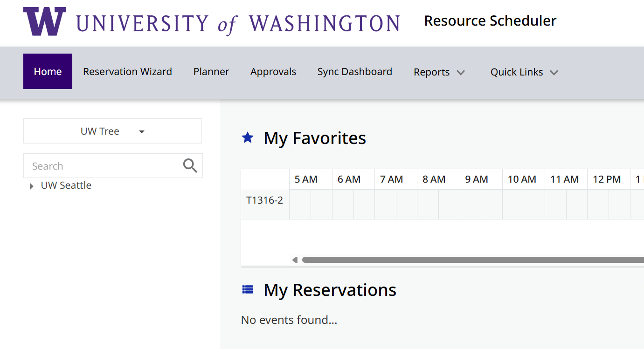This screenshot has height=349, width=644.
Task: Click the 8 AM slot for T1316-2
Action: pos(438,204)
